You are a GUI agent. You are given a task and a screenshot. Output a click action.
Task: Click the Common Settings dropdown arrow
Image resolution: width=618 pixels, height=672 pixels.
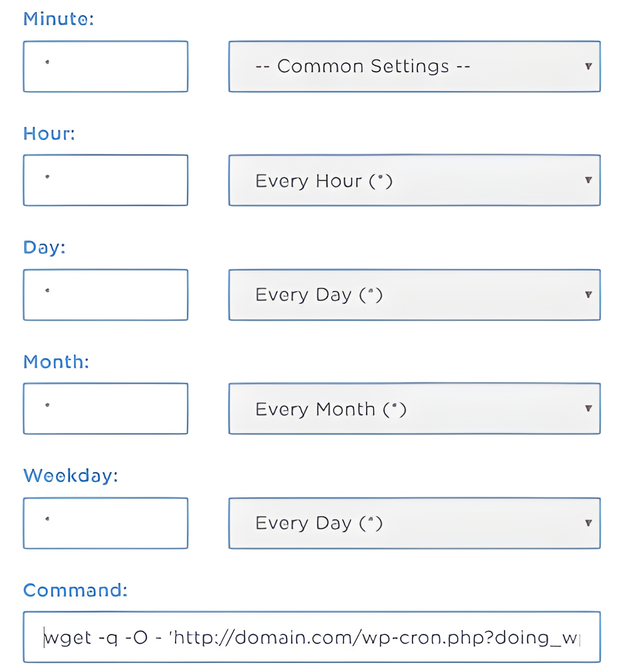[589, 66]
